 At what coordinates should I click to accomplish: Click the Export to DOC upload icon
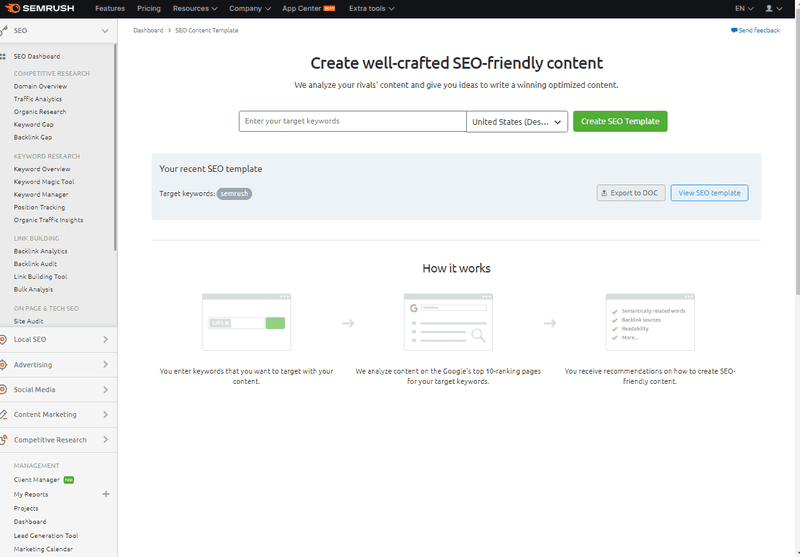[604, 193]
